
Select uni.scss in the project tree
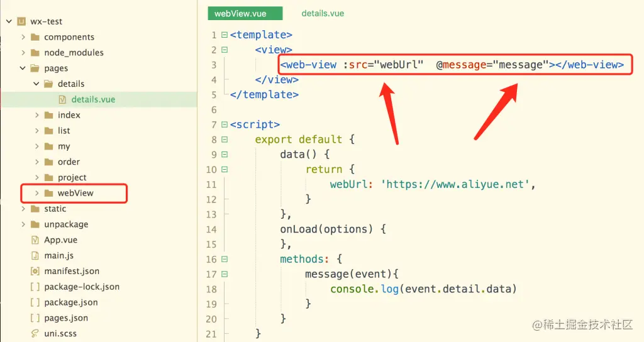(60, 333)
